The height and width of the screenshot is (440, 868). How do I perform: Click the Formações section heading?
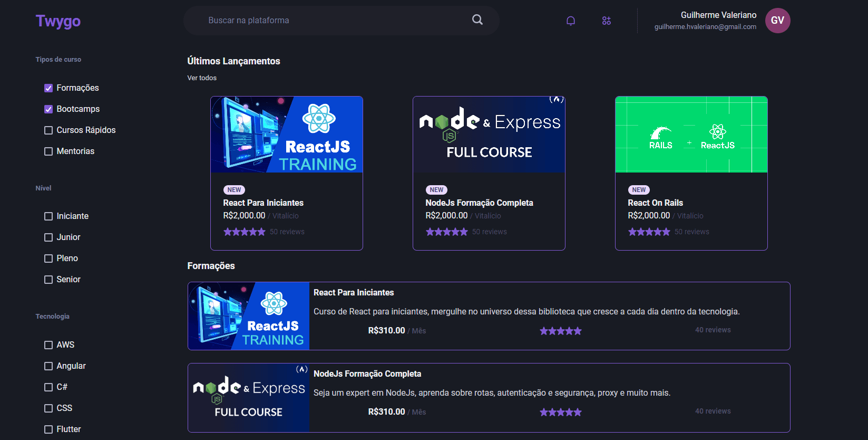211,265
